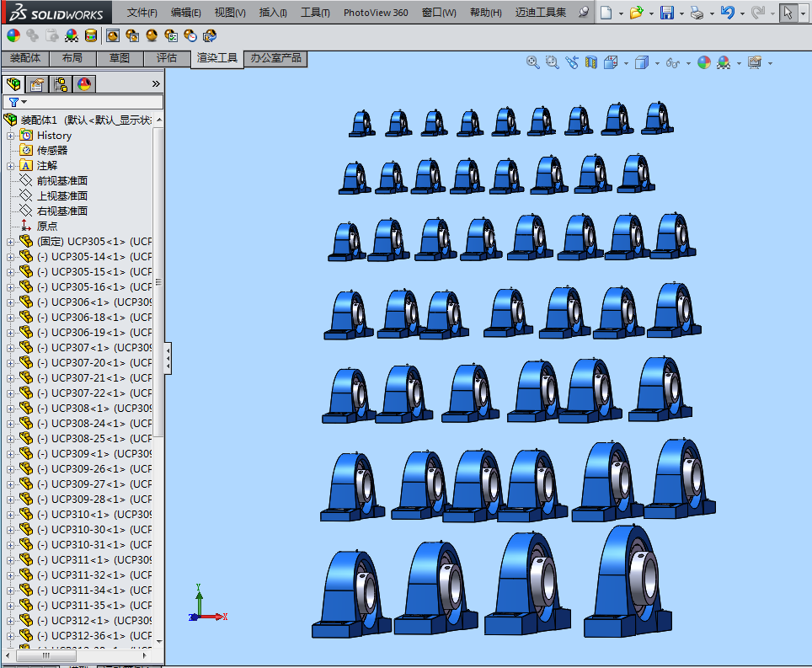The image size is (812, 668).
Task: Expand the 注解 annotations node
Action: (10, 166)
